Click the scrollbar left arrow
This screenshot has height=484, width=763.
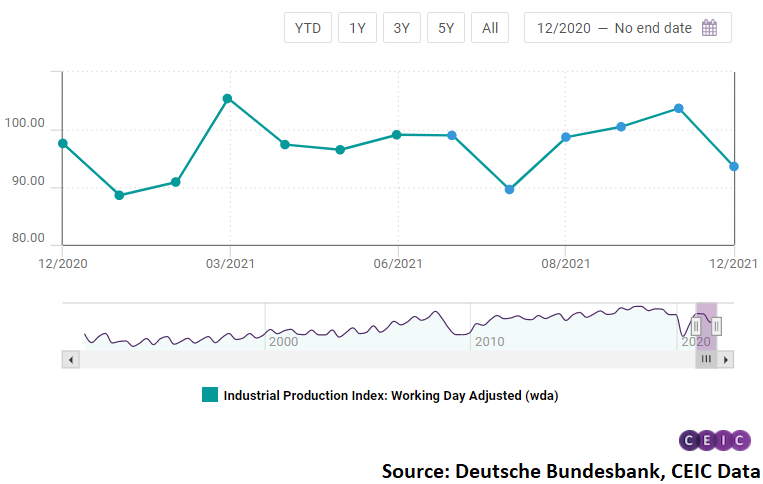pyautogui.click(x=69, y=359)
